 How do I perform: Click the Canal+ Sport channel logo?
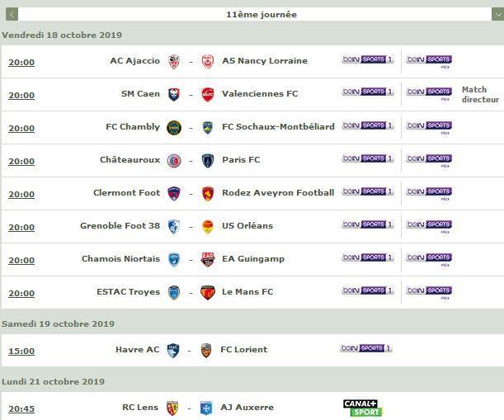coord(362,408)
